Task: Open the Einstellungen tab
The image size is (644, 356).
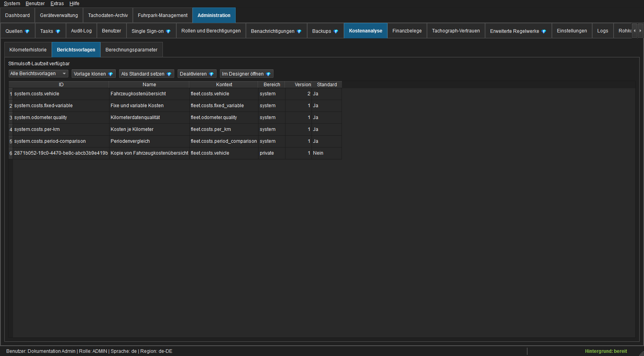Action: tap(572, 31)
